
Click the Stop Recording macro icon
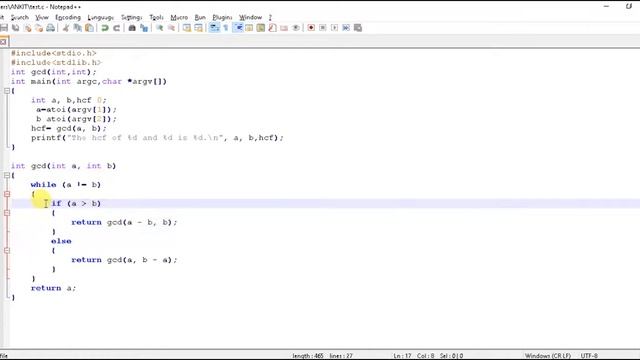pyautogui.click(x=322, y=28)
